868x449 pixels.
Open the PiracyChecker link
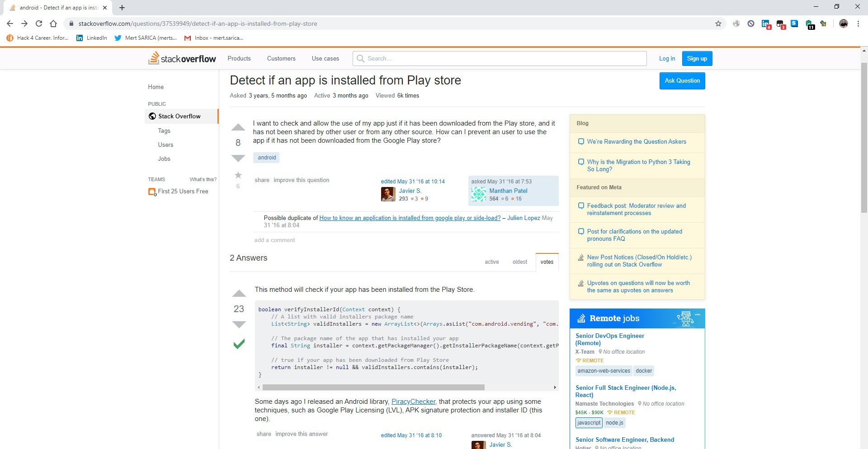[x=413, y=402]
